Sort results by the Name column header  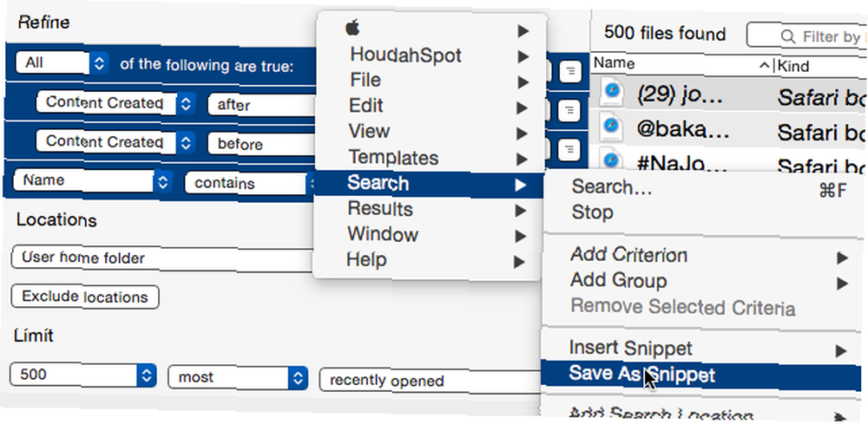click(682, 65)
